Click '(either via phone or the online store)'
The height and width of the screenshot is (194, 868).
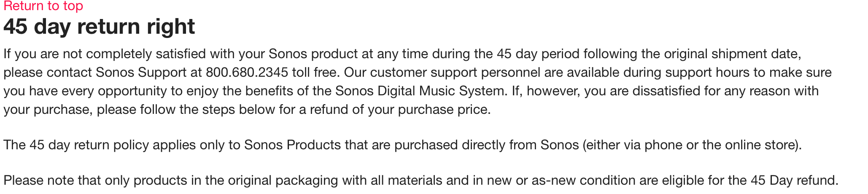(x=692, y=145)
